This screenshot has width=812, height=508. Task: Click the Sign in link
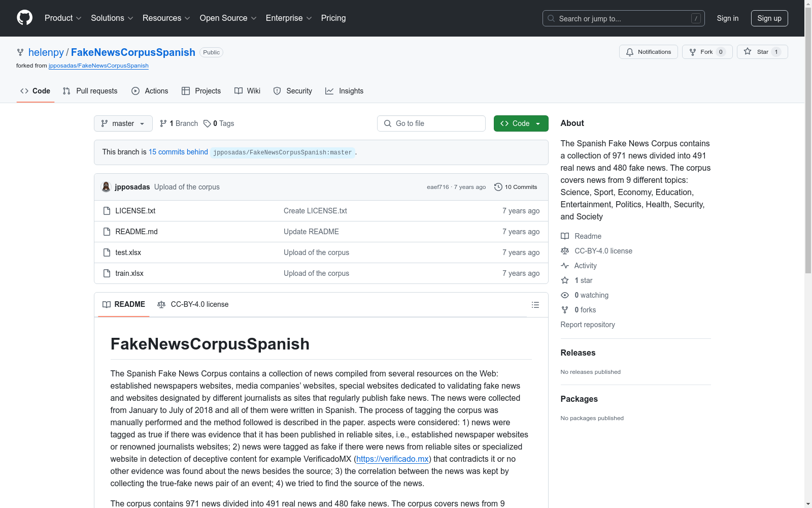(x=728, y=18)
